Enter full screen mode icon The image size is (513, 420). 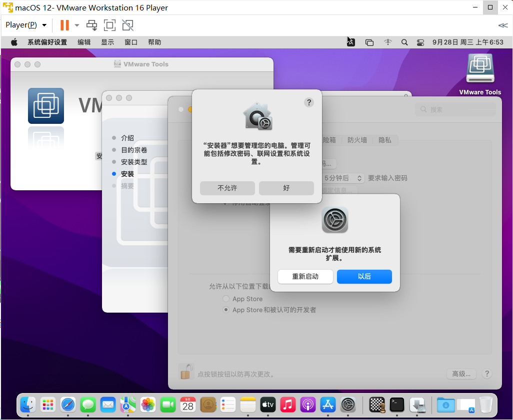pyautogui.click(x=109, y=25)
